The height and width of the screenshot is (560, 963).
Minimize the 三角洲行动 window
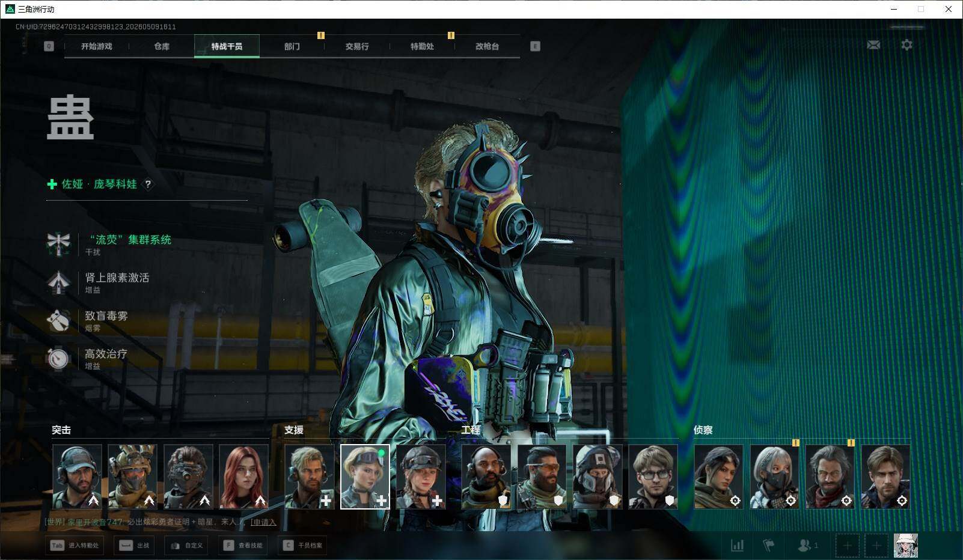click(894, 9)
